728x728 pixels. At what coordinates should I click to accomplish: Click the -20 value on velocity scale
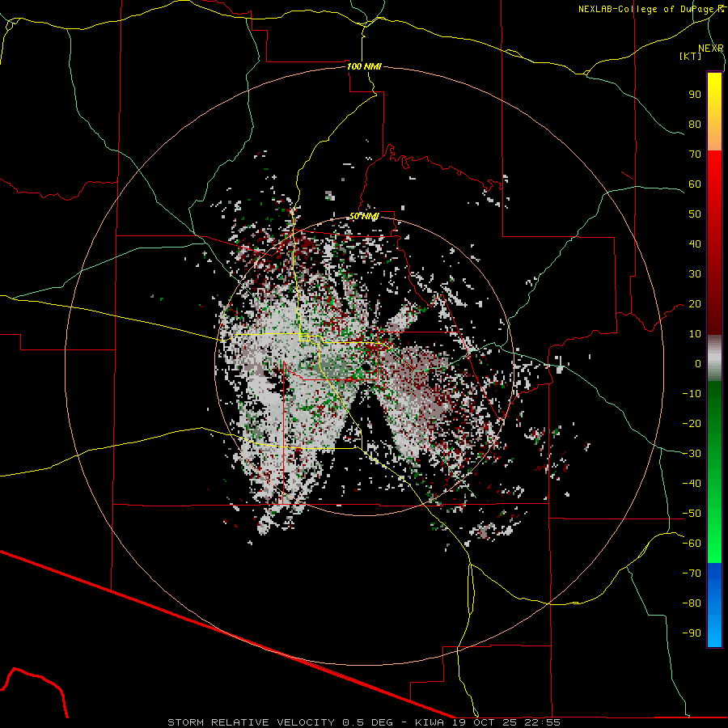pos(692,423)
